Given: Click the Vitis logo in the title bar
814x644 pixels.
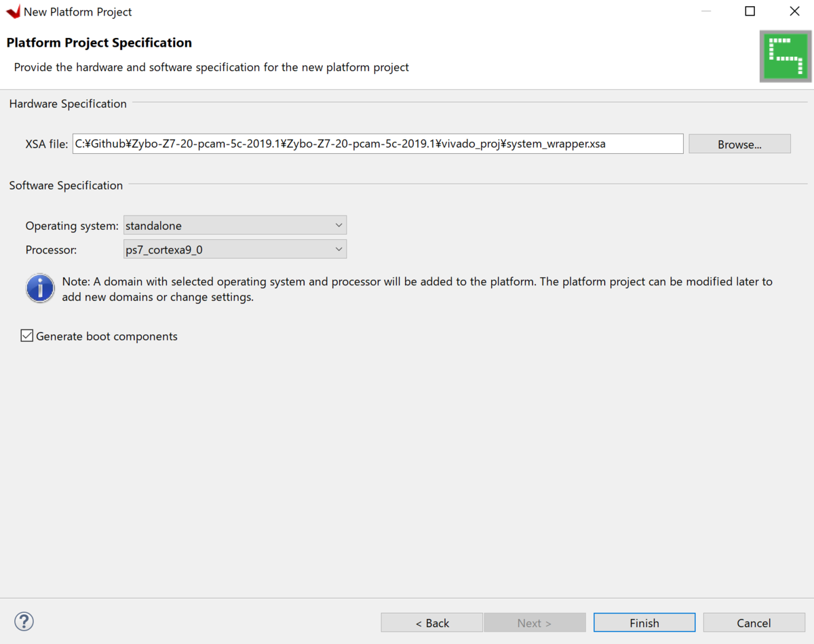Looking at the screenshot, I should 13,12.
